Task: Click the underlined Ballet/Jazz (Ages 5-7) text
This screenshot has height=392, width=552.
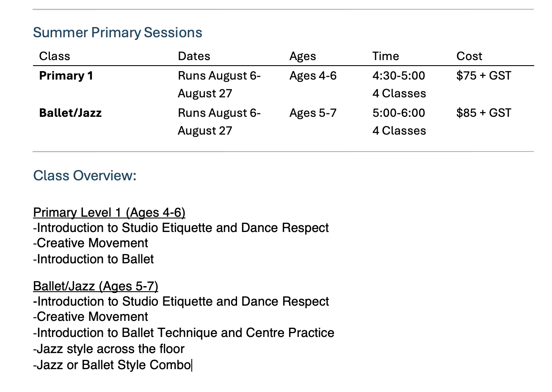Action: click(x=96, y=286)
